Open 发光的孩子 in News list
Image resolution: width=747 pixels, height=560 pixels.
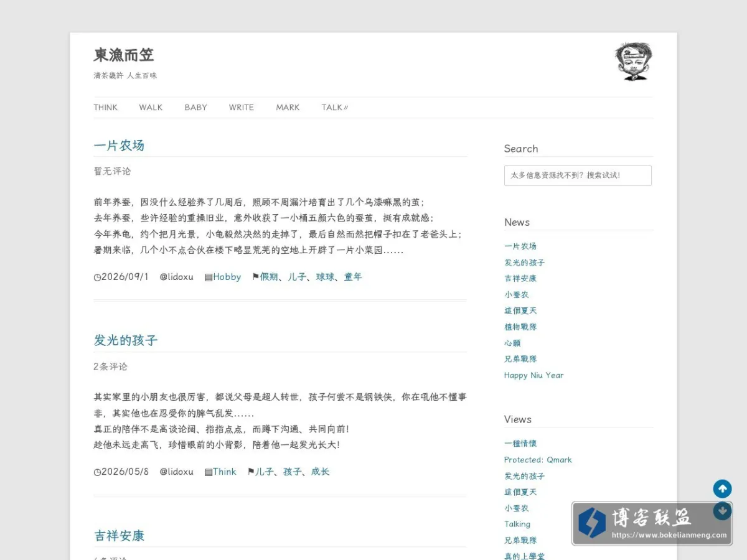pos(524,263)
